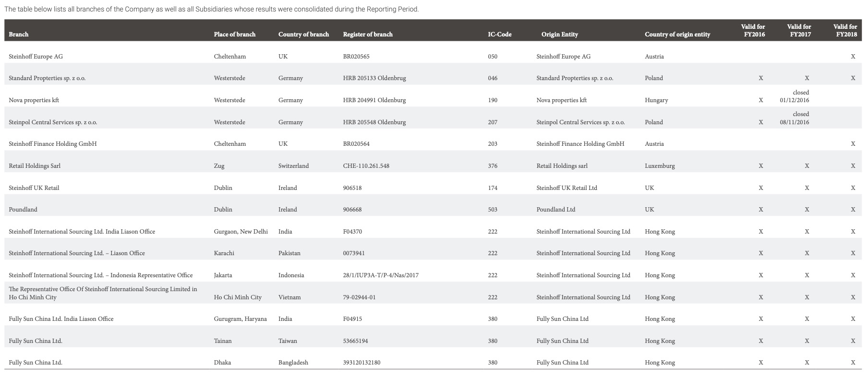Click the Country of branch column header
868x377 pixels.
pyautogui.click(x=303, y=35)
